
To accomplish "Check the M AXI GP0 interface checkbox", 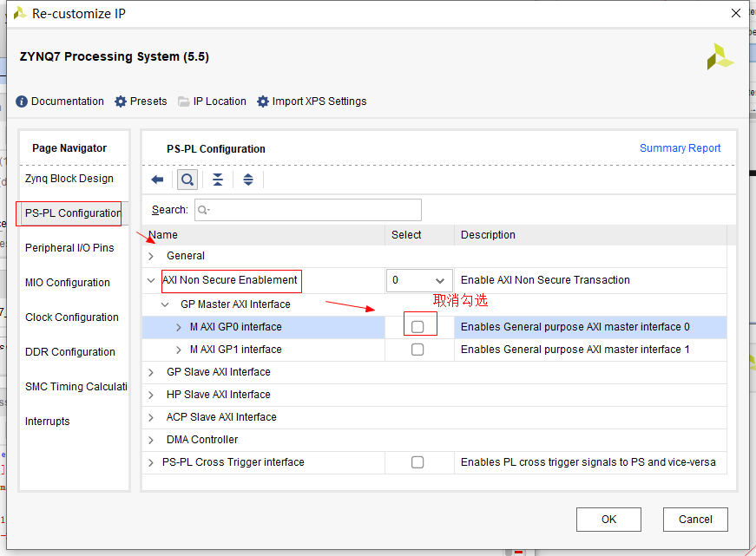I will (417, 327).
